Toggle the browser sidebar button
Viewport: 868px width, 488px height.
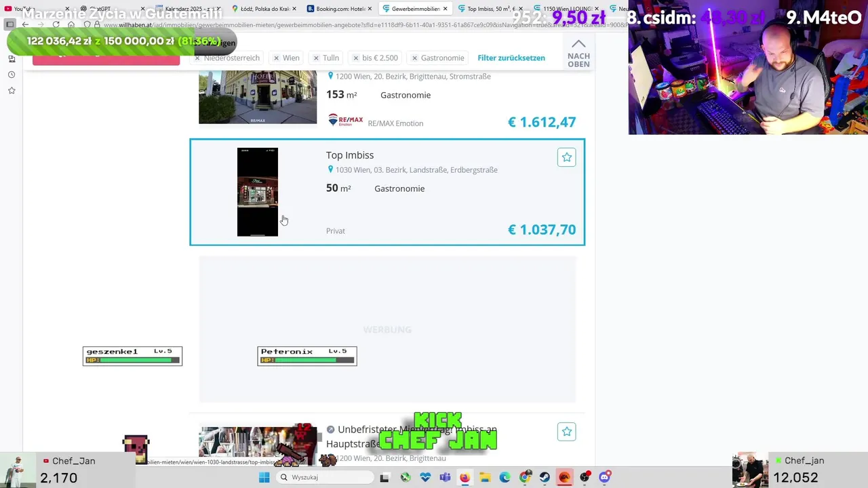tap(10, 24)
